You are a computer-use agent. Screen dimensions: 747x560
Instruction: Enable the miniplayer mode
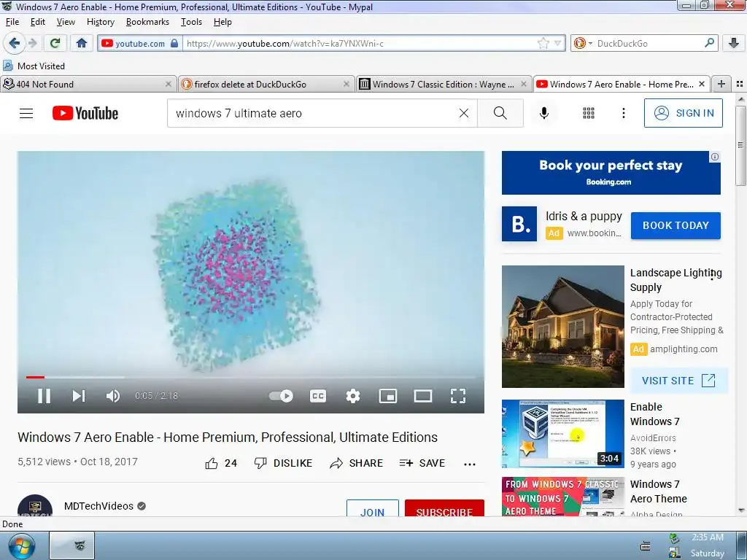coord(388,396)
